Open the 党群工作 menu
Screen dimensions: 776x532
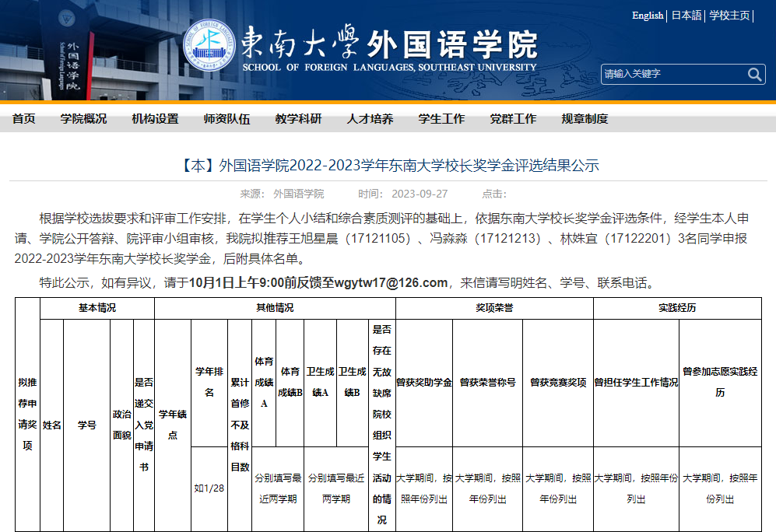pos(513,119)
